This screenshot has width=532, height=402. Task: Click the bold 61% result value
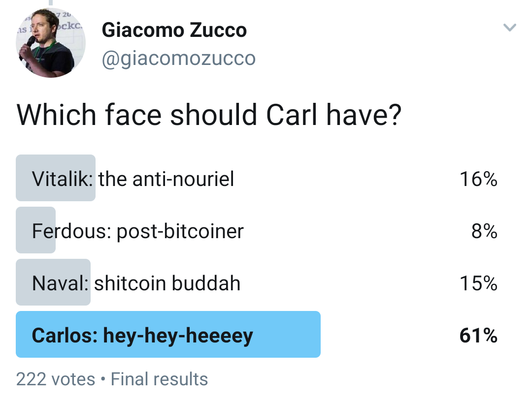tap(478, 336)
